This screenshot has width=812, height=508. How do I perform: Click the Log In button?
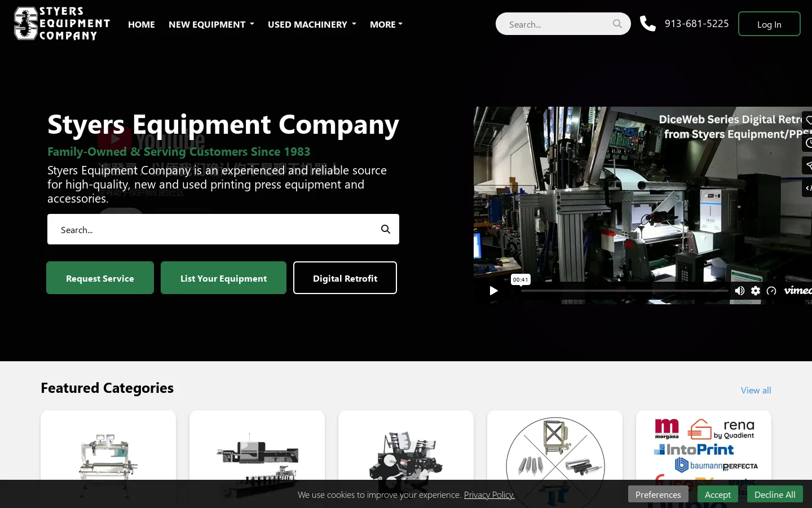point(769,24)
